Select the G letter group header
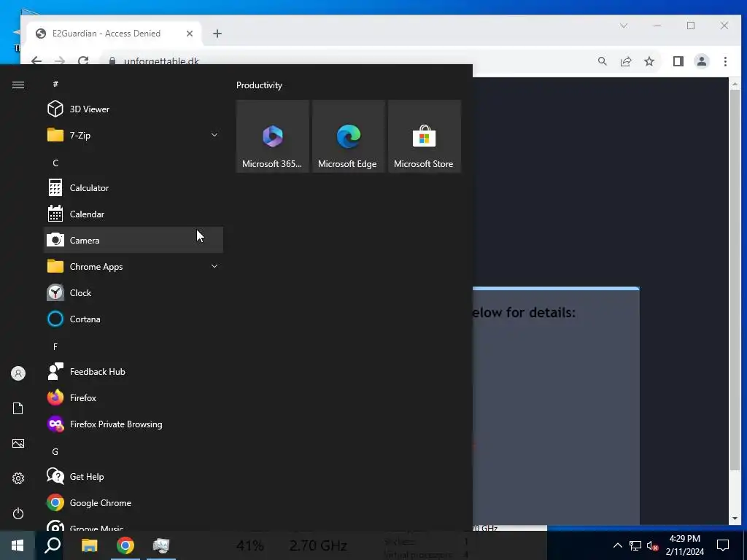Image resolution: width=747 pixels, height=560 pixels. (x=55, y=451)
